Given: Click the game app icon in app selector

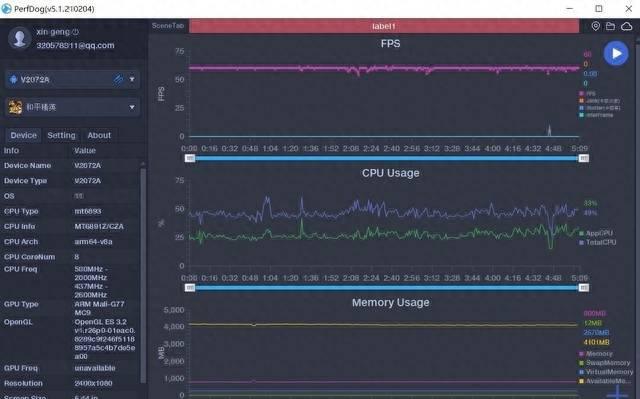Looking at the screenshot, I should 16,107.
